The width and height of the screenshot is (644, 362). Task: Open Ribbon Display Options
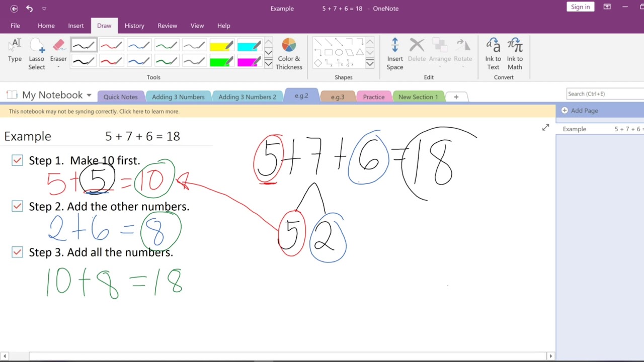point(607,7)
